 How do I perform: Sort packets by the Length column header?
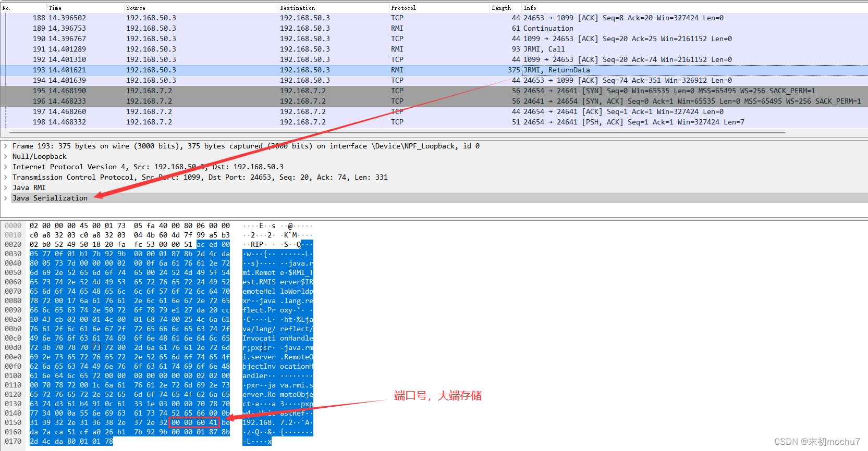[x=505, y=8]
